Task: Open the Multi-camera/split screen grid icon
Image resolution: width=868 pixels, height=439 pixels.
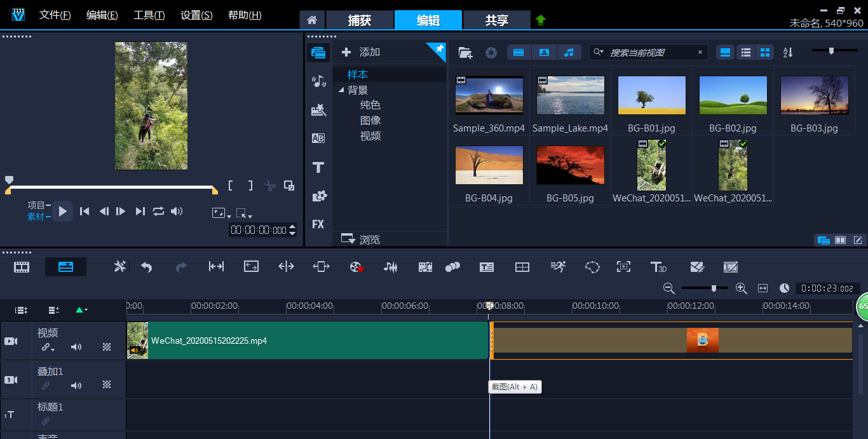Action: [522, 267]
